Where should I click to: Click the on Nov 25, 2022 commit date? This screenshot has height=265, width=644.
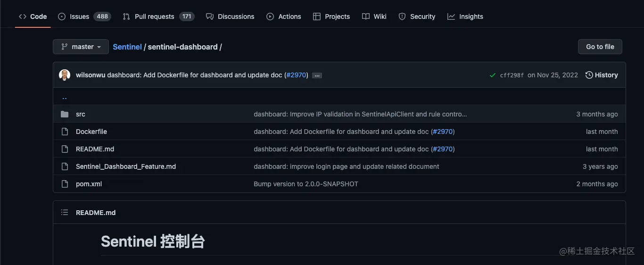pos(553,75)
